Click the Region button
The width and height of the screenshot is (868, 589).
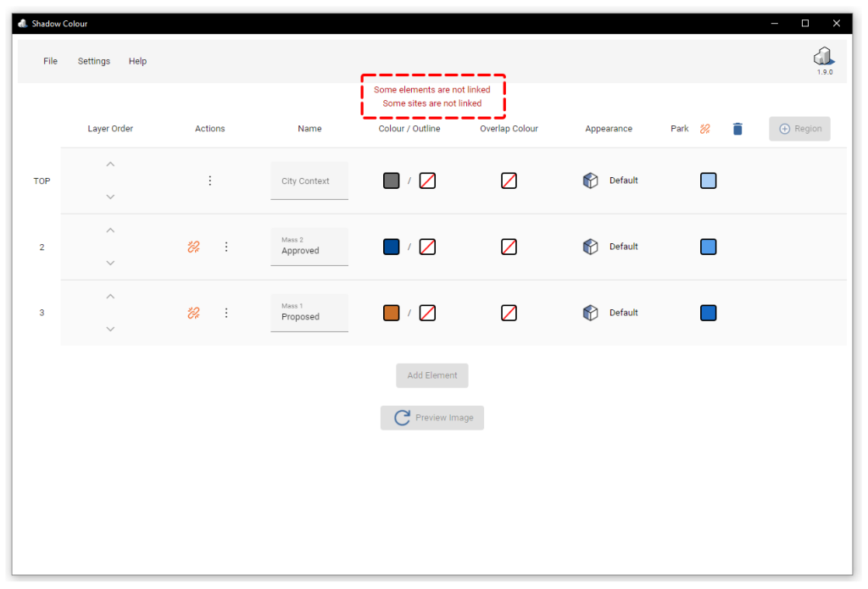tap(799, 128)
